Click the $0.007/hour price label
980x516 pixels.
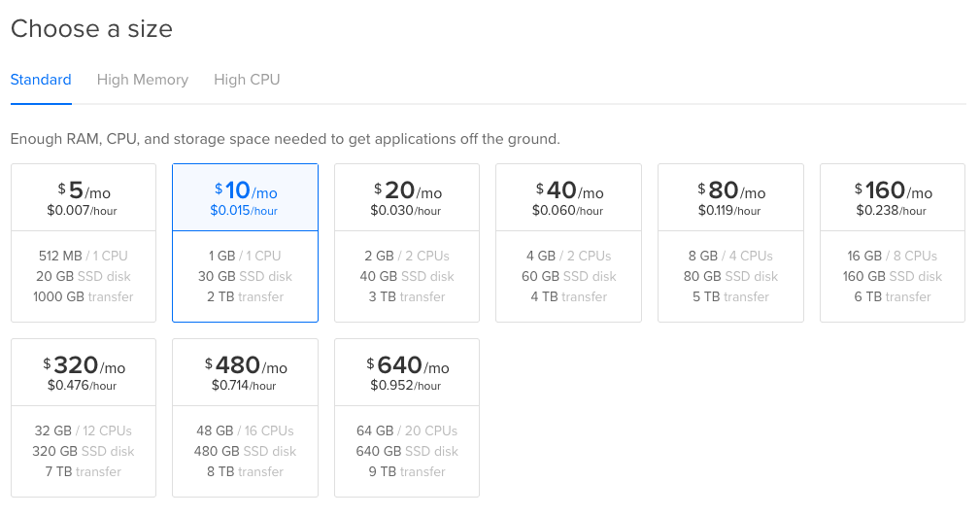tap(82, 211)
